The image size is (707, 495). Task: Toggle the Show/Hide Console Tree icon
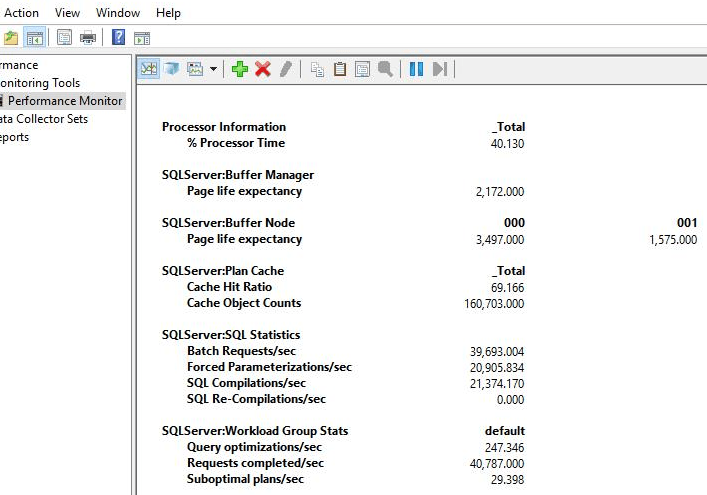35,38
